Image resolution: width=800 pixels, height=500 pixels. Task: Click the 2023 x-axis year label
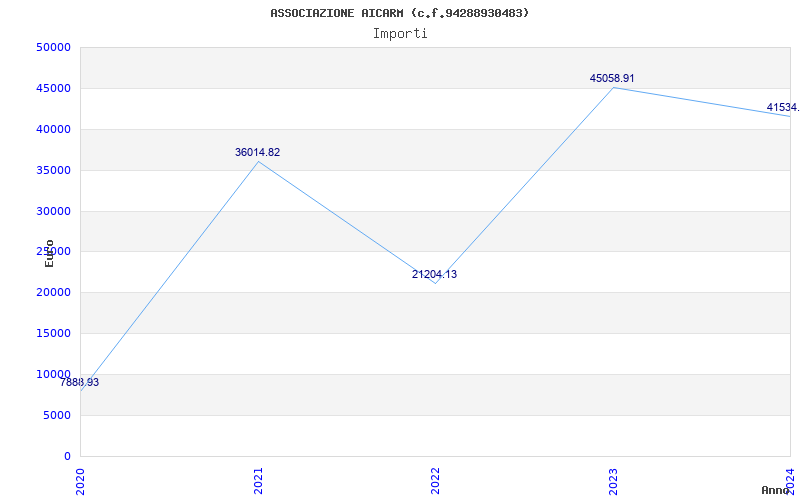click(613, 481)
